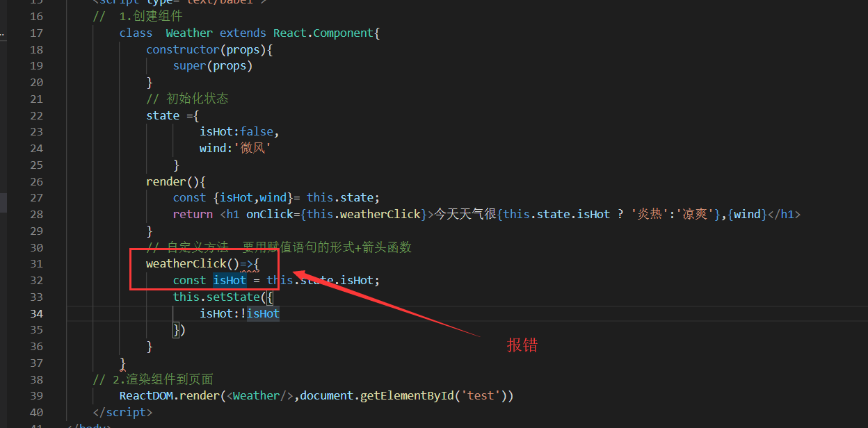Place cursor on the '// 1.创建组件' comment
This screenshot has width=868, height=428.
138,16
